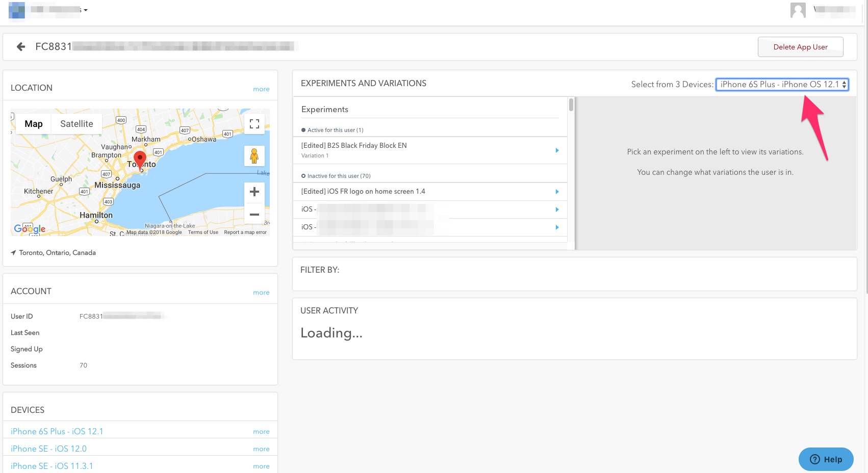Click more link in Account panel
868x473 pixels.
tap(261, 293)
